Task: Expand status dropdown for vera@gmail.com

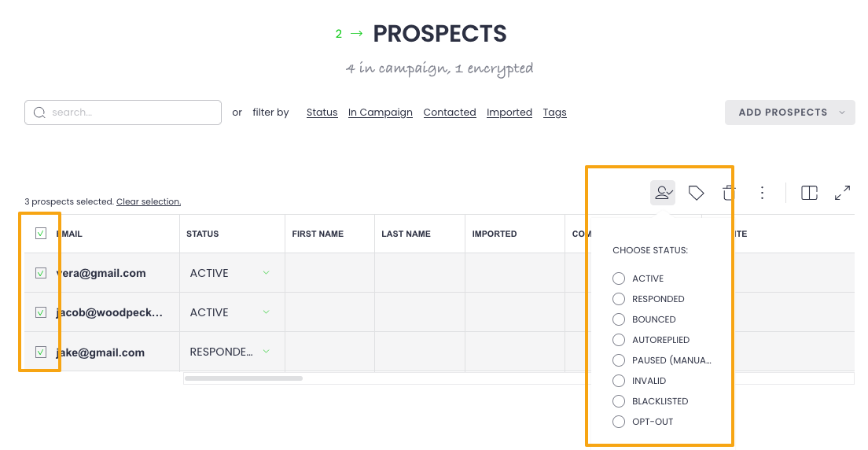Action: (266, 273)
